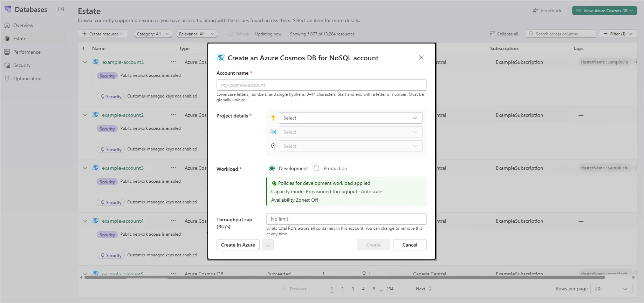Focus the Account name input field
644x303 pixels.
321,85
